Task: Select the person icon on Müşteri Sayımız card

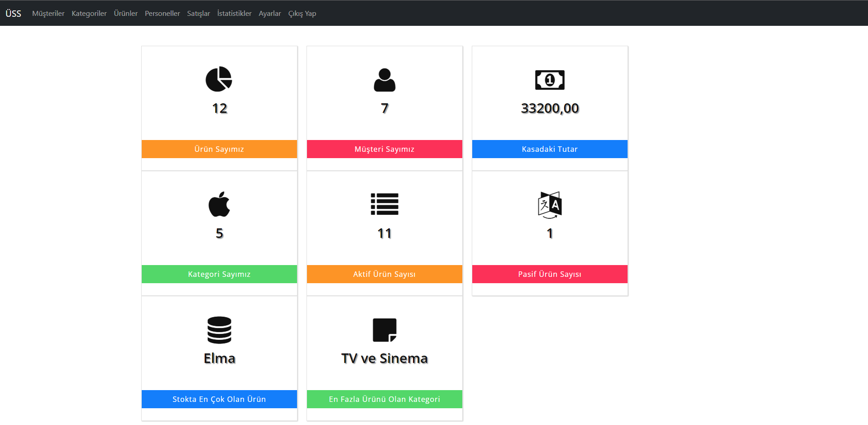Action: coord(384,80)
